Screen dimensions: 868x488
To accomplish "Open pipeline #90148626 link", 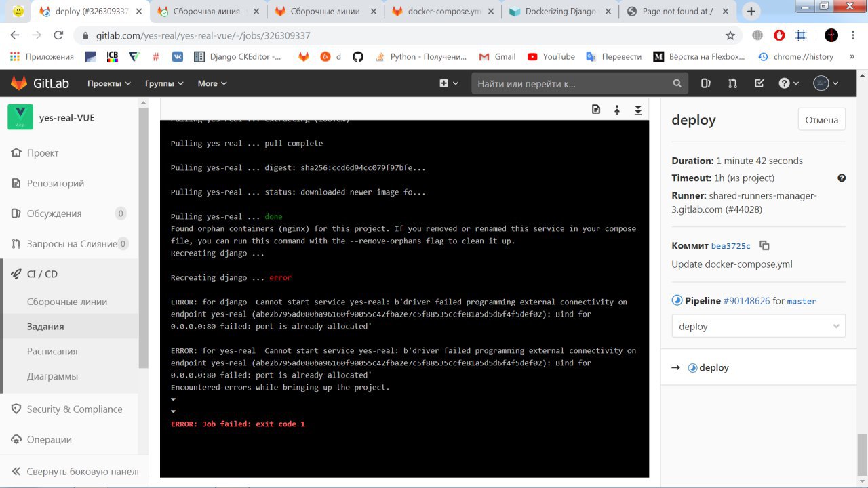I will click(x=747, y=301).
